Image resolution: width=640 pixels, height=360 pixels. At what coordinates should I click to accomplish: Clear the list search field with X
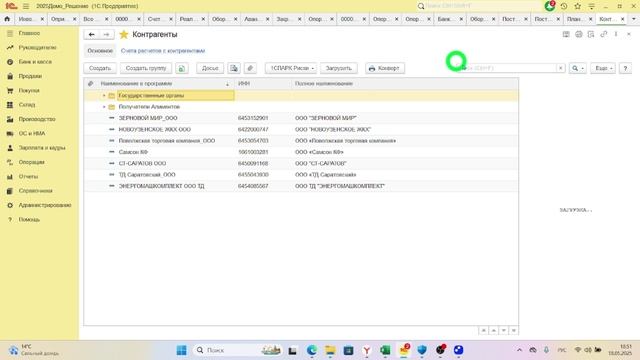pos(560,68)
